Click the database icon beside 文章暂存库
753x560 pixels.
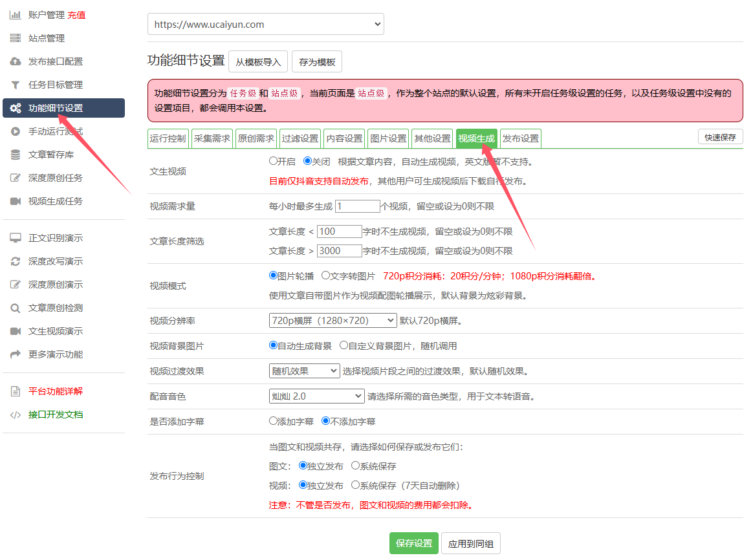(16, 155)
